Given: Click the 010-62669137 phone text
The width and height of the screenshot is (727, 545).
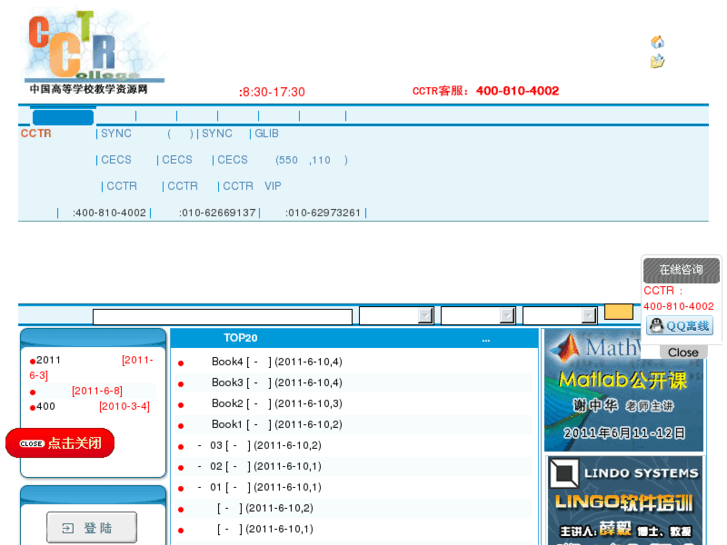Looking at the screenshot, I should click(x=217, y=213).
